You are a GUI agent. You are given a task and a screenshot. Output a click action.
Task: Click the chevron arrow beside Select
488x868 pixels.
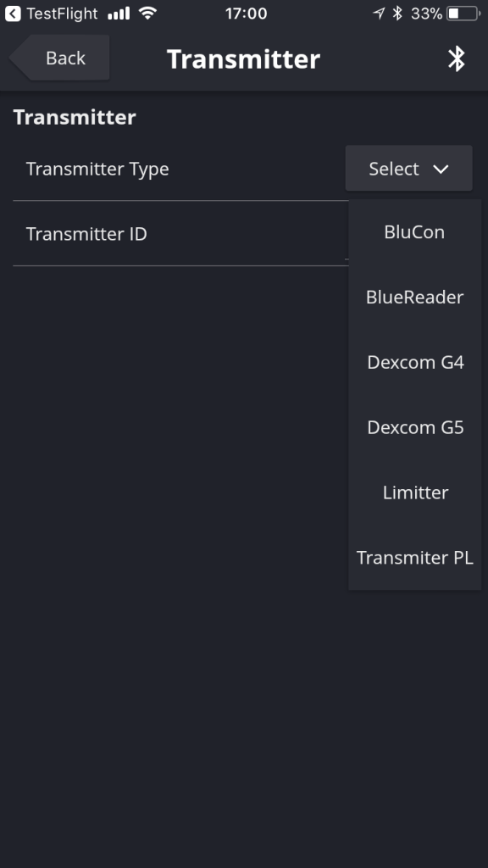(x=441, y=169)
